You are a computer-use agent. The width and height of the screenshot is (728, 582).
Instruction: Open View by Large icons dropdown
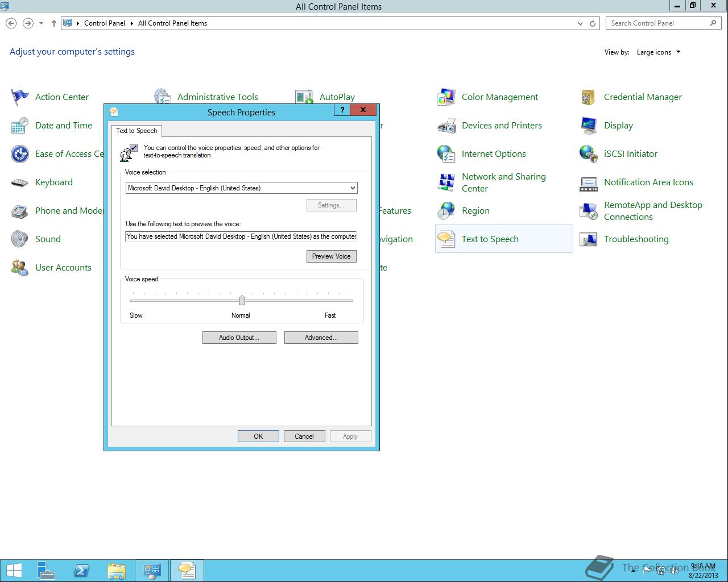point(659,52)
